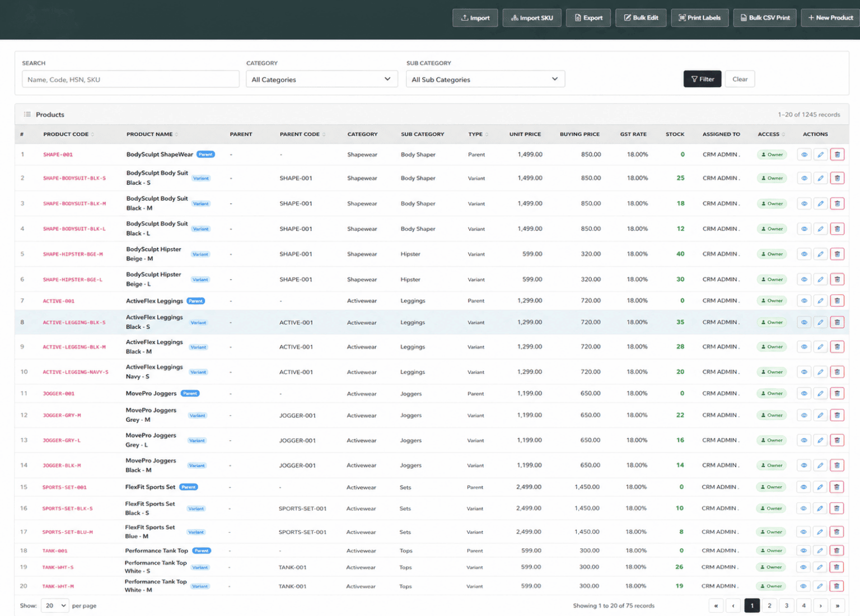
Task: Edit the SHAPE-001 product row
Action: [x=820, y=155]
